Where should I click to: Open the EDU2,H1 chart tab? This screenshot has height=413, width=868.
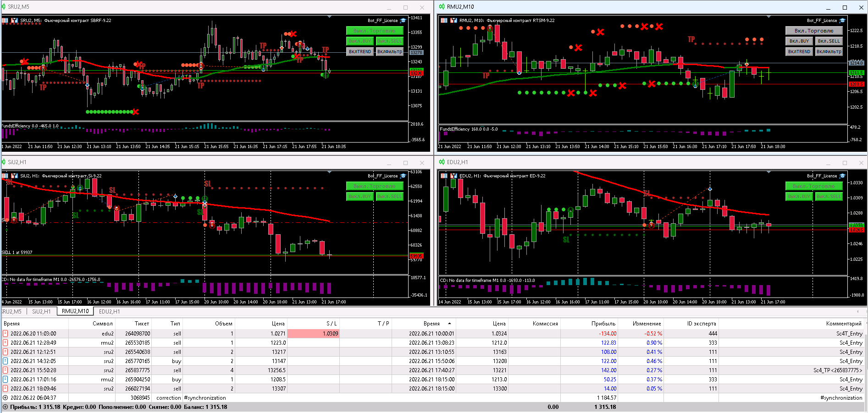[x=110, y=312]
